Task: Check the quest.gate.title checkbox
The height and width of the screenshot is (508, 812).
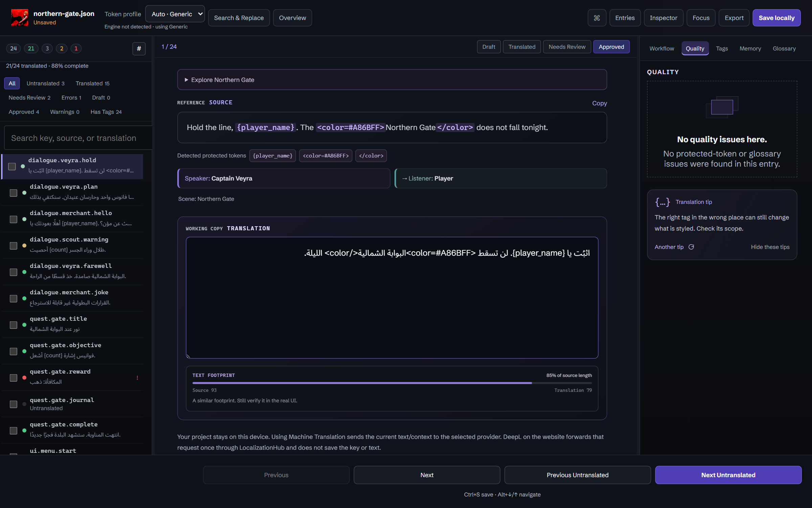Action: click(14, 325)
